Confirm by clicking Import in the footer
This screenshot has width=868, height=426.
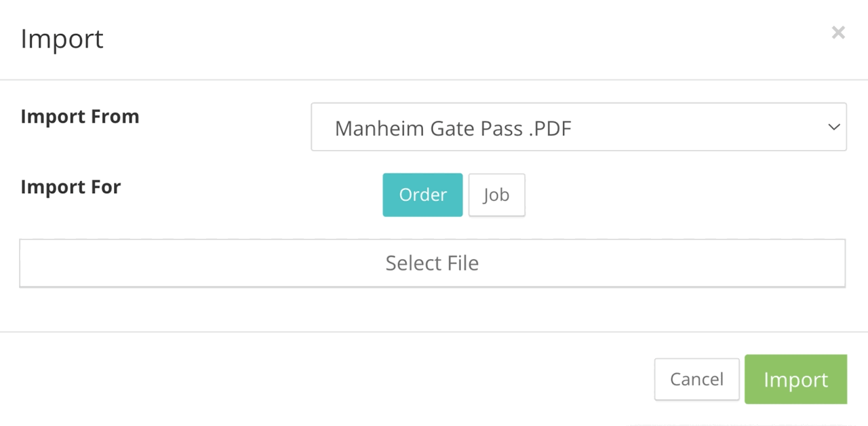point(795,379)
